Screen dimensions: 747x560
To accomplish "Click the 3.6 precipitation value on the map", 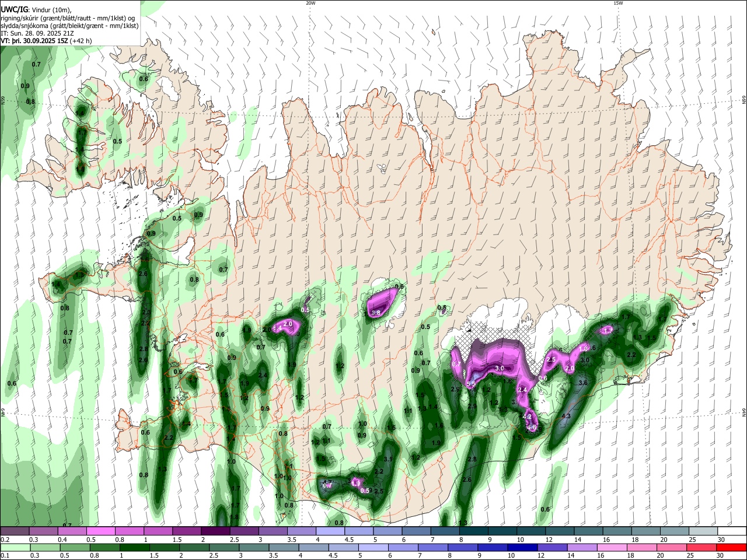I will (582, 383).
